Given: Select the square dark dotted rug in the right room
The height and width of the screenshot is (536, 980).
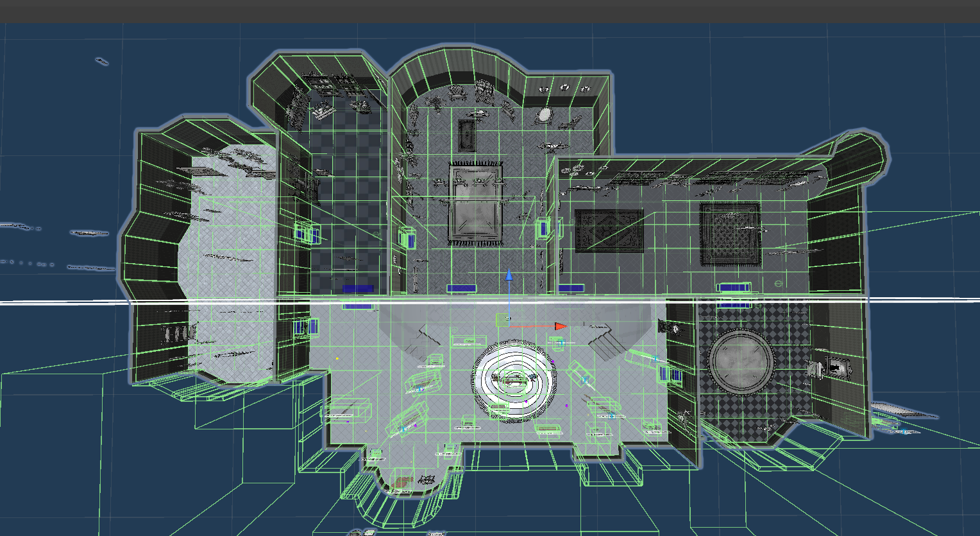Looking at the screenshot, I should (x=730, y=234).
